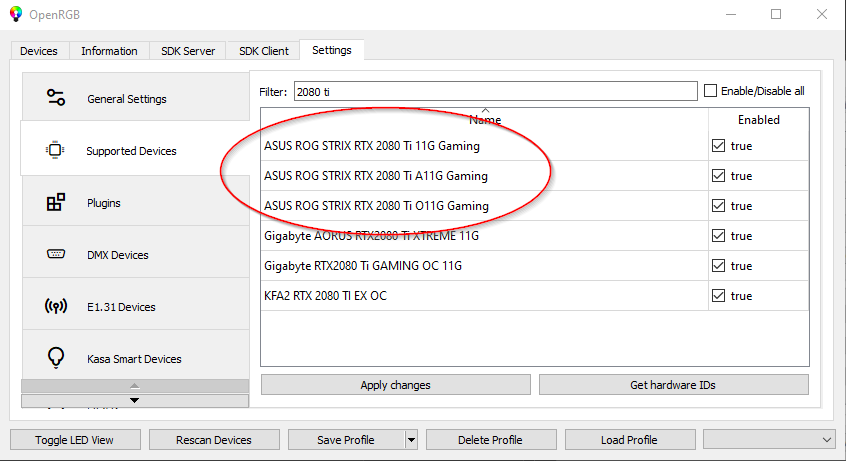The image size is (846, 461).
Task: Go to DMX Devices settings
Action: [135, 253]
